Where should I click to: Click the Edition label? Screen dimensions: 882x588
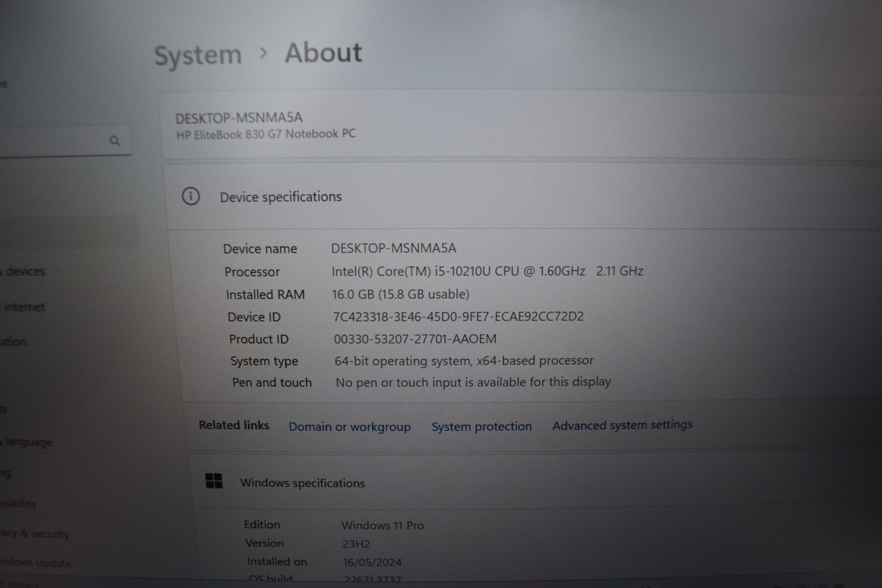[x=262, y=525]
